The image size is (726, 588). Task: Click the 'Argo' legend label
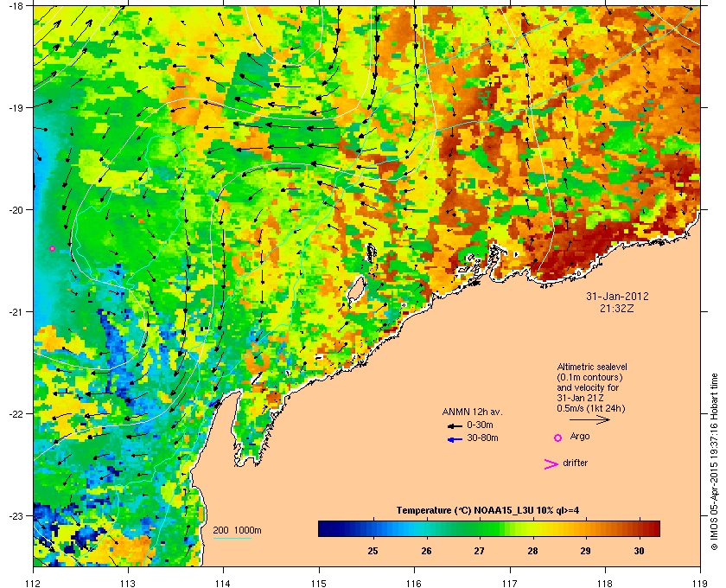point(580,436)
